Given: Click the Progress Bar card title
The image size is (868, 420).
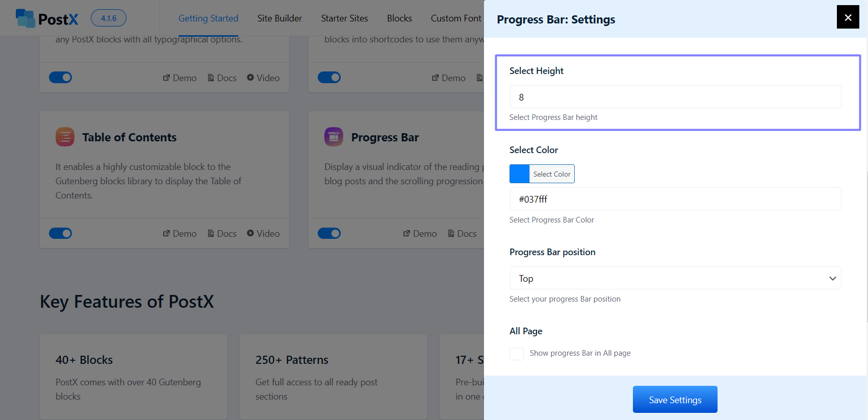Looking at the screenshot, I should (x=385, y=137).
